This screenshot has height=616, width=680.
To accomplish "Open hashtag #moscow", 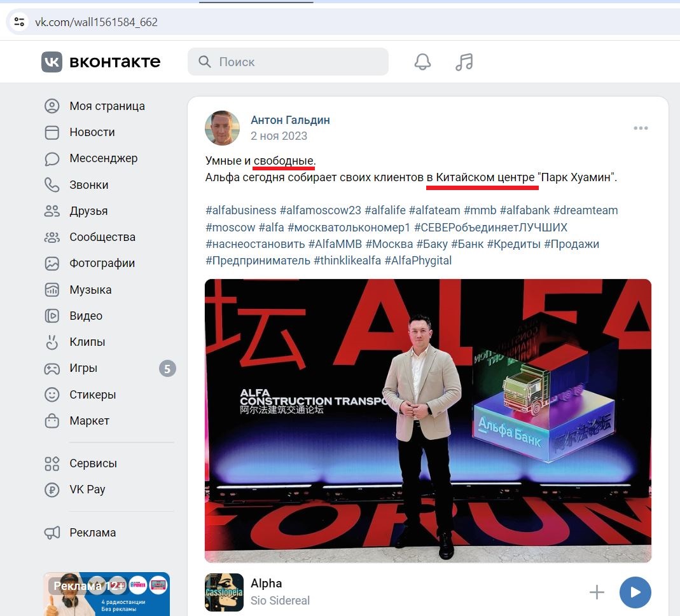I will coord(230,227).
